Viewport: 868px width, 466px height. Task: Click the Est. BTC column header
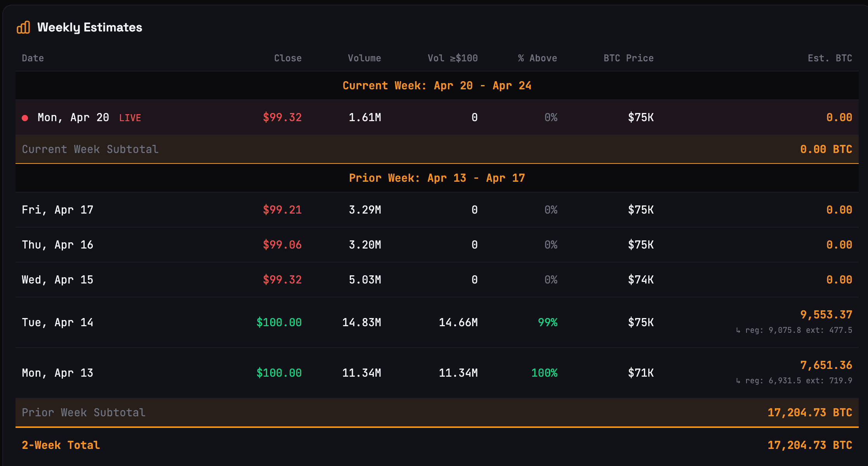(830, 58)
